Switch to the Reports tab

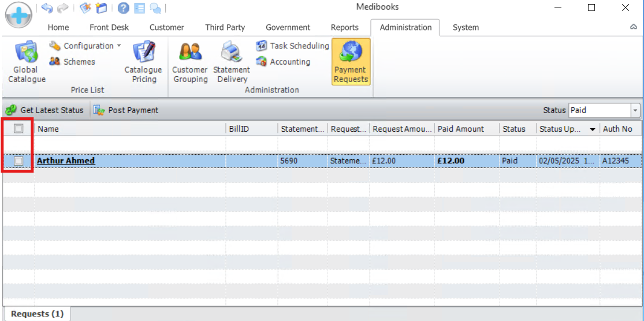pos(344,27)
